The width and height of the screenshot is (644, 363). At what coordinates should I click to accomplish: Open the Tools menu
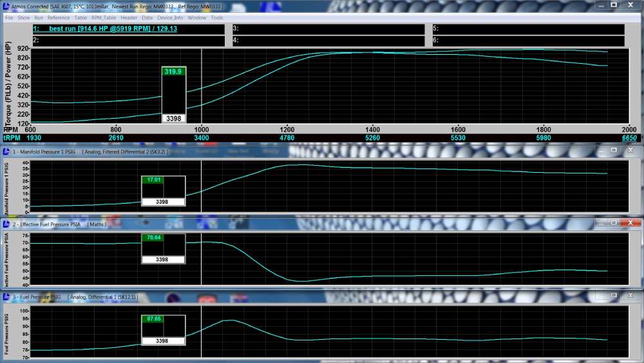pyautogui.click(x=217, y=17)
